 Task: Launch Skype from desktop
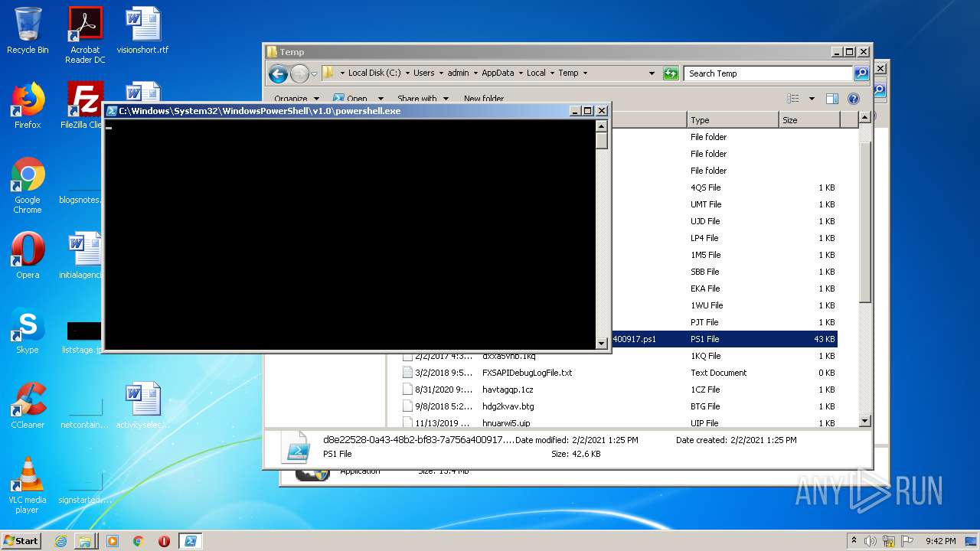28,331
